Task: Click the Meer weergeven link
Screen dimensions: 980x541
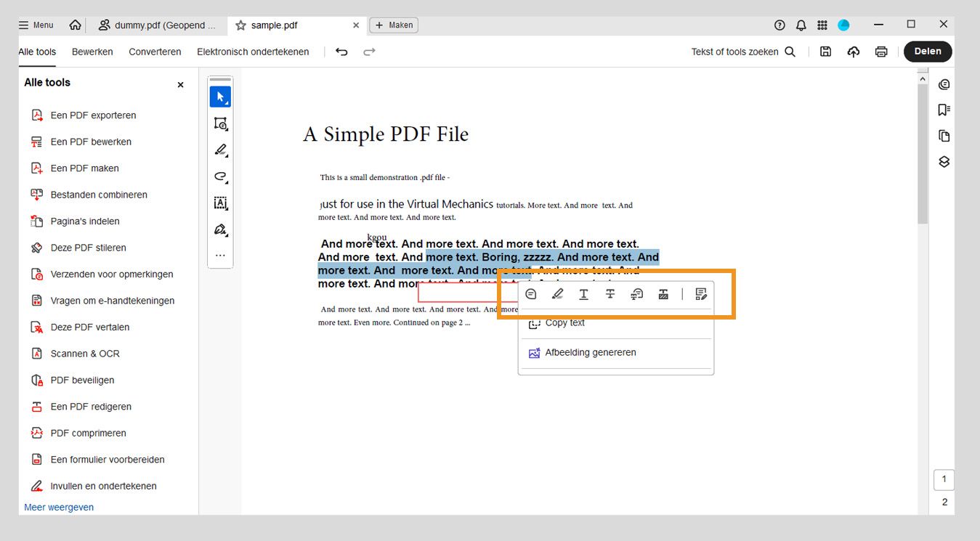Action: click(x=59, y=508)
